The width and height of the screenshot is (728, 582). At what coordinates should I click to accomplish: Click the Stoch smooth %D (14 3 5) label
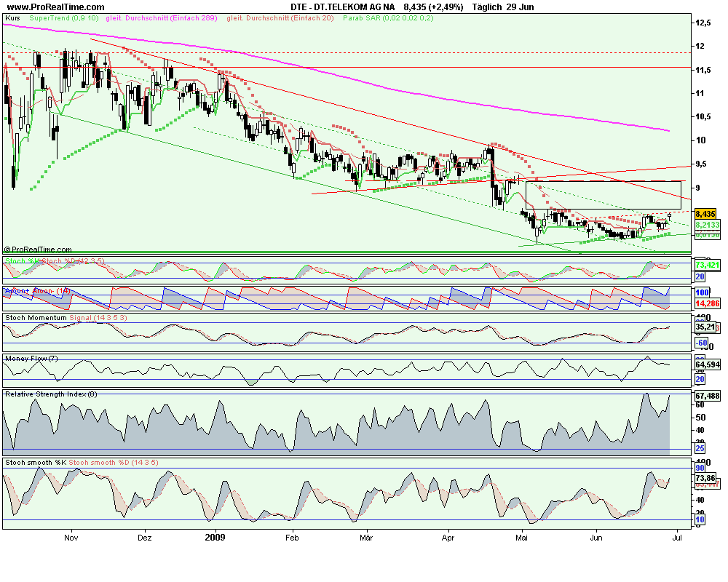114,463
